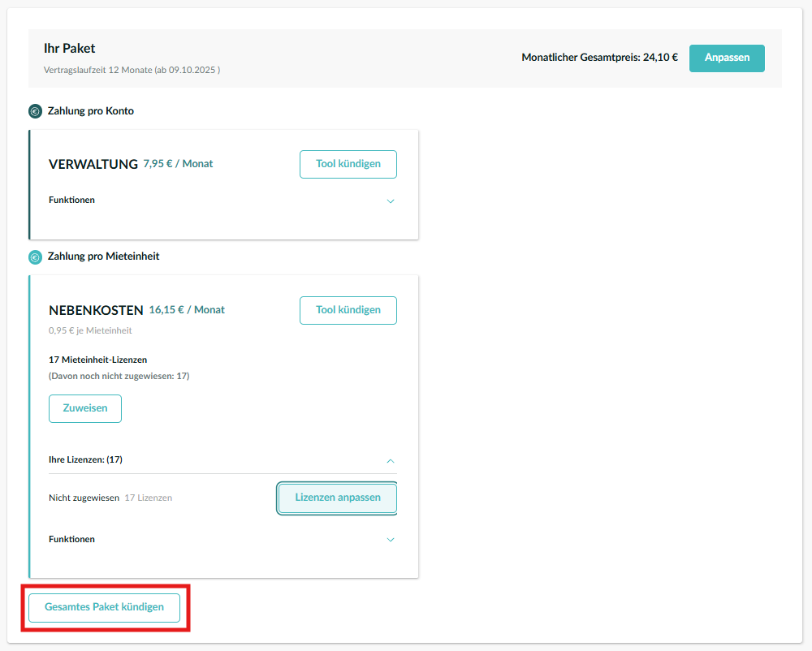Click the Monatlicher Gesamtpreis 24,10 € text
Image resolution: width=812 pixels, height=651 pixels.
pyautogui.click(x=599, y=58)
